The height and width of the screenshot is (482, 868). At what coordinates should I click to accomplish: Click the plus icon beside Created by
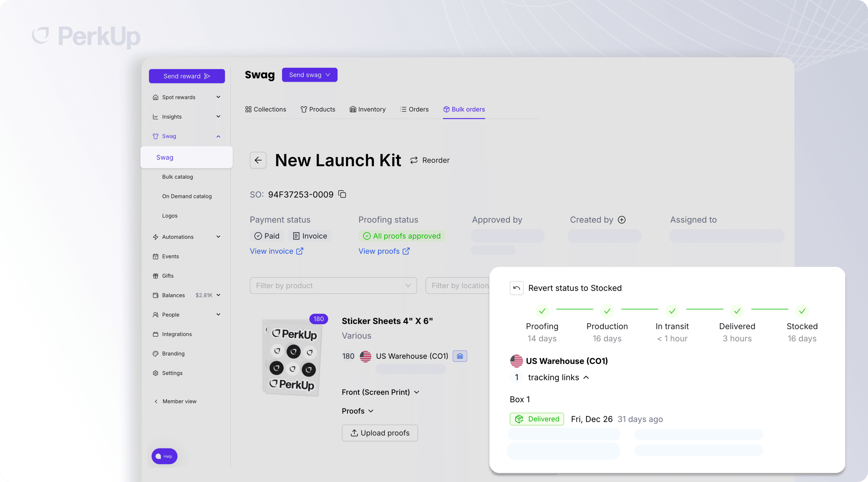point(622,220)
